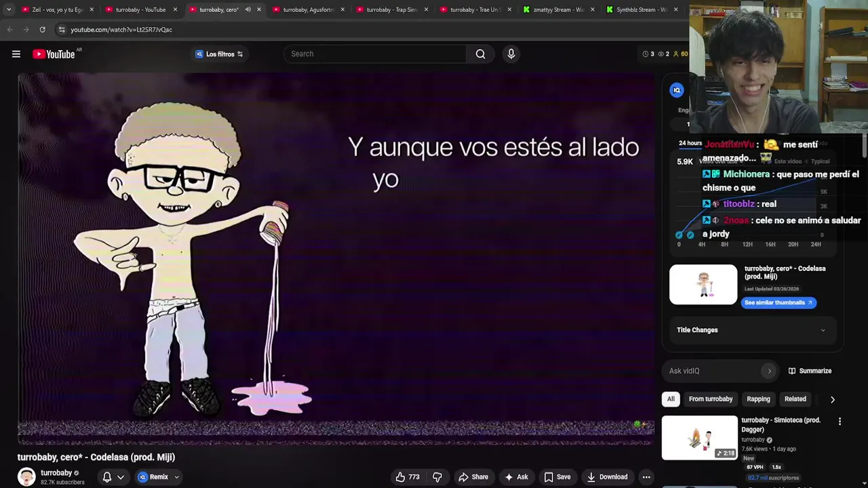Image resolution: width=868 pixels, height=488 pixels.
Task: Share the Codelasa video
Action: (473, 477)
